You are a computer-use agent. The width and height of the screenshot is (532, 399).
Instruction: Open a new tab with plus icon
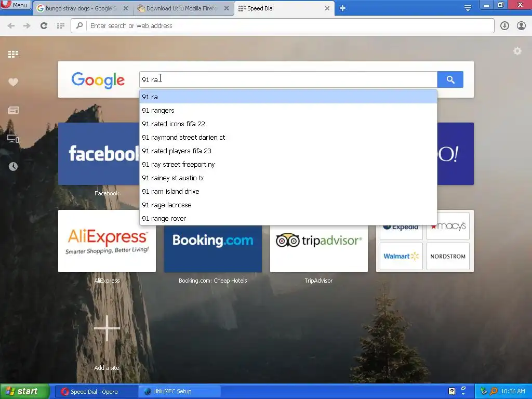(x=343, y=8)
